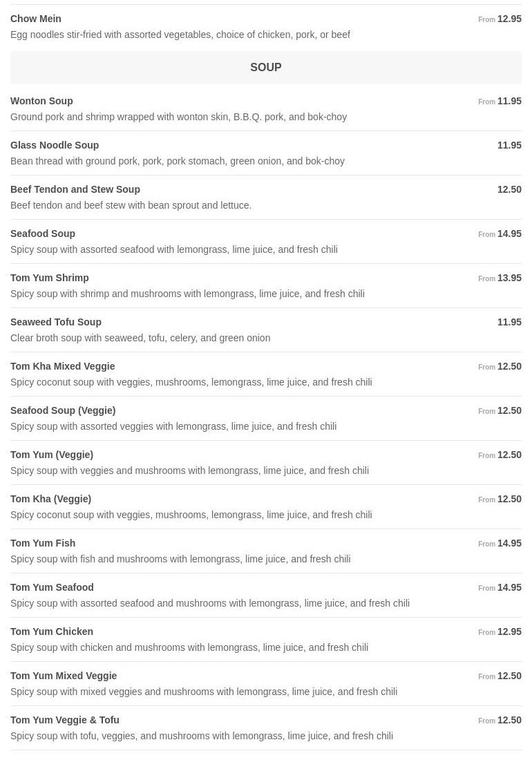Choose Tom Kha (Veggie) soup
The height and width of the screenshot is (760, 532).
51,499
